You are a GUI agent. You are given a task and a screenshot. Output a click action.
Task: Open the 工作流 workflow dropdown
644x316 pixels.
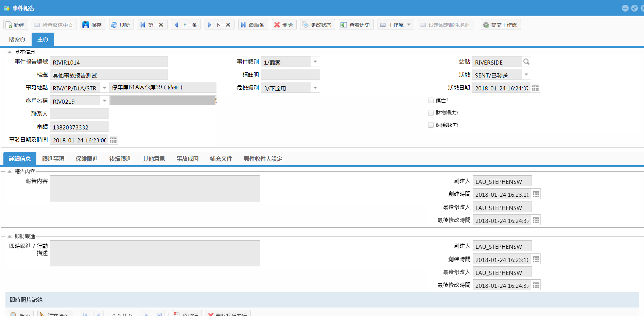click(x=396, y=25)
